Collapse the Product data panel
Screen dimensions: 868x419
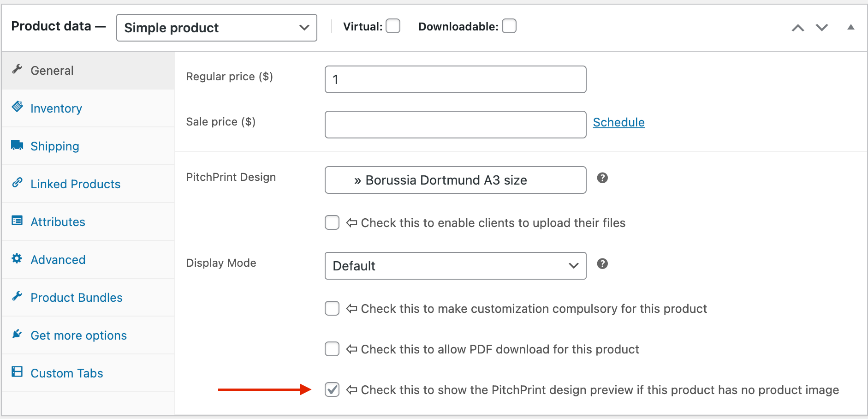[851, 27]
